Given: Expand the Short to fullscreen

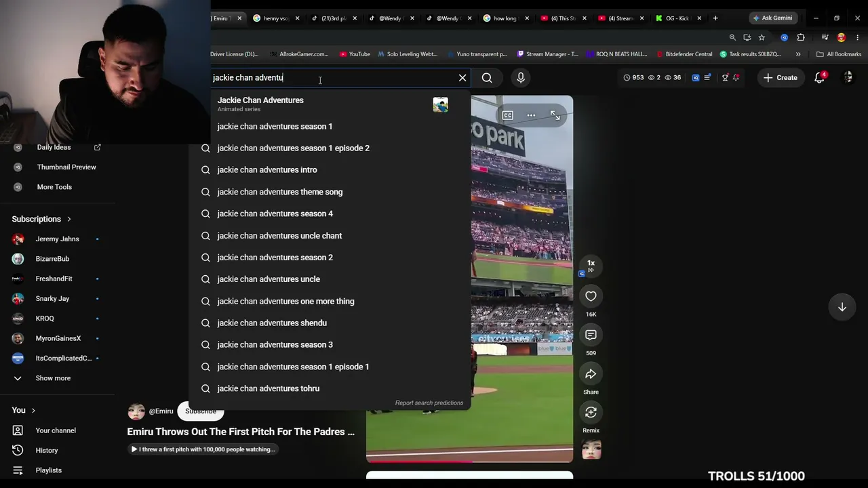Looking at the screenshot, I should (555, 115).
